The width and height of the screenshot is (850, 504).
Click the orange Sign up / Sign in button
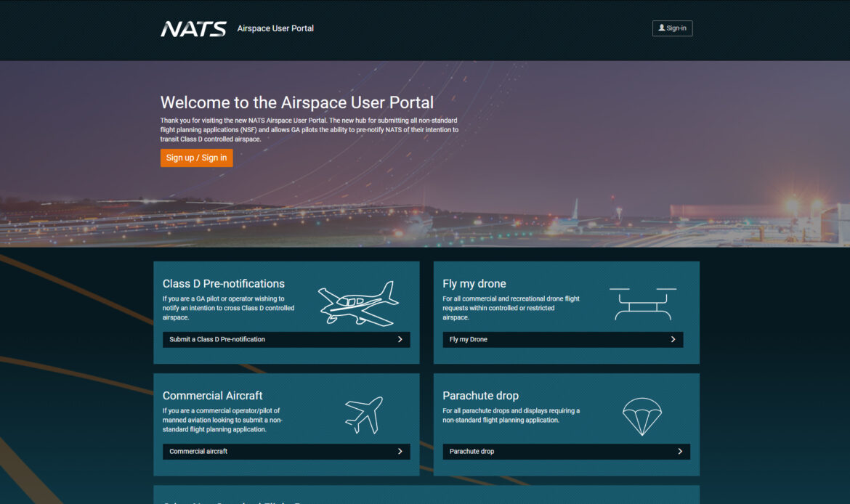pos(196,158)
